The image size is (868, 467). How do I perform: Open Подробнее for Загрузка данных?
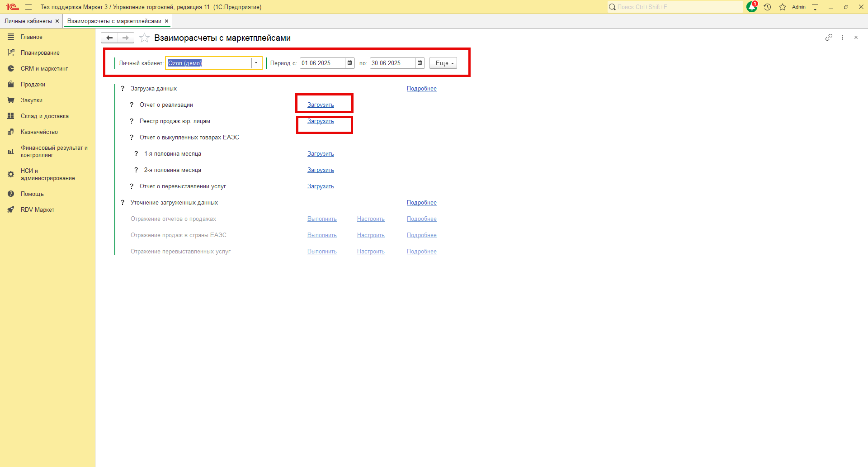point(422,89)
